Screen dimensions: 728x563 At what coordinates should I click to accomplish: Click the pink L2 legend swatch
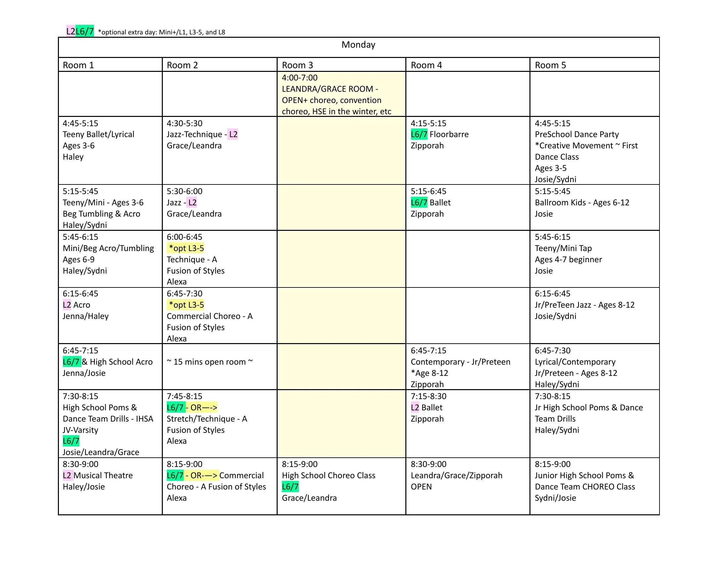(x=71, y=31)
